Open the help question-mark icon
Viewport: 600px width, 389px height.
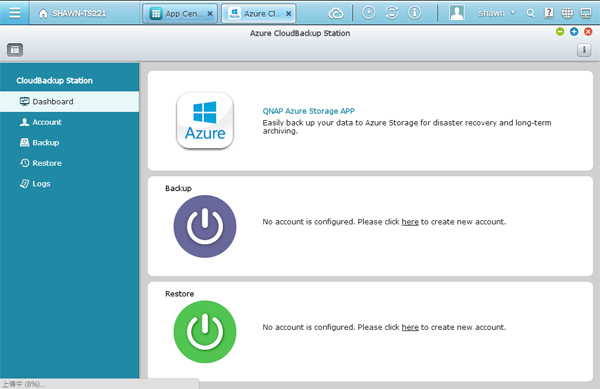(549, 13)
